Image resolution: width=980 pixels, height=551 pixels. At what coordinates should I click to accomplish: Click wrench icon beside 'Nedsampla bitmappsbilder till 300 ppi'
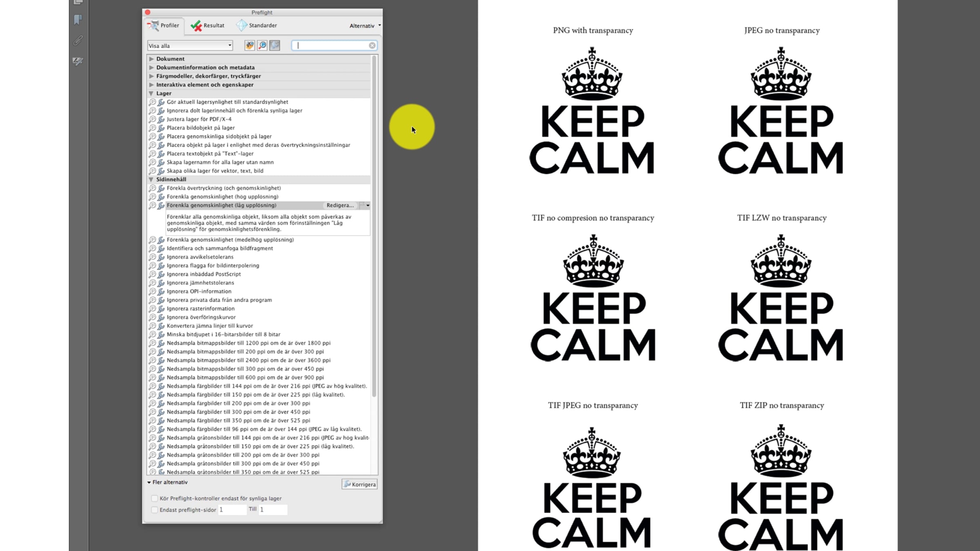[x=161, y=369]
